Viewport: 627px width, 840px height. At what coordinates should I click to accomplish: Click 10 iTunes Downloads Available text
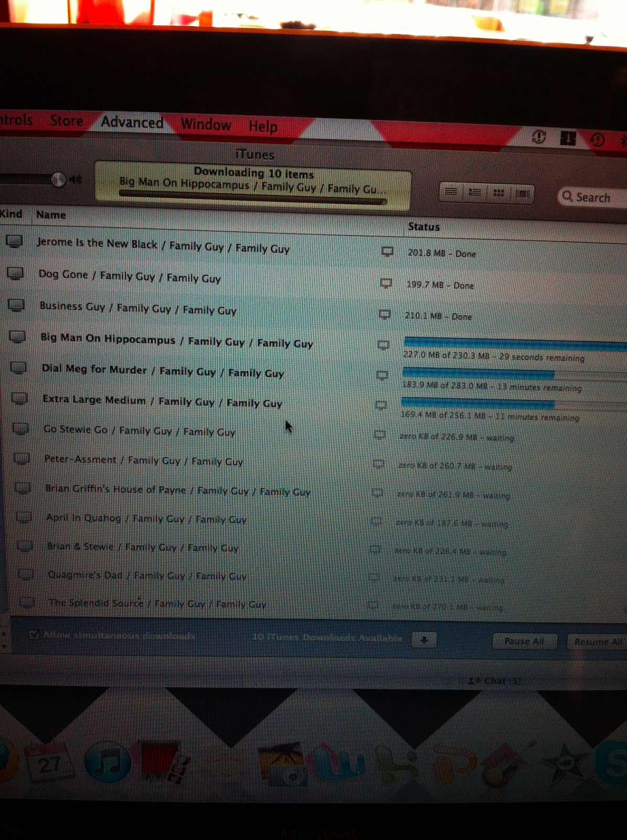[327, 638]
